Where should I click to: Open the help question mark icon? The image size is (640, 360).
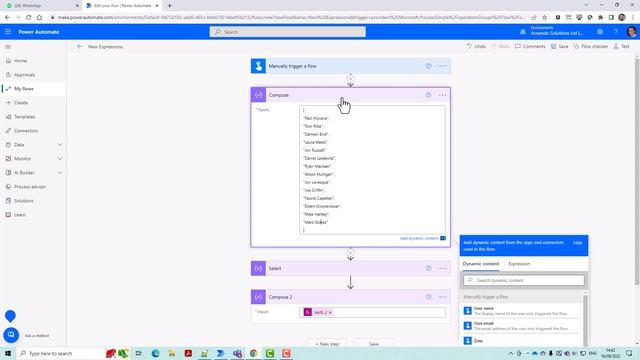click(x=616, y=32)
